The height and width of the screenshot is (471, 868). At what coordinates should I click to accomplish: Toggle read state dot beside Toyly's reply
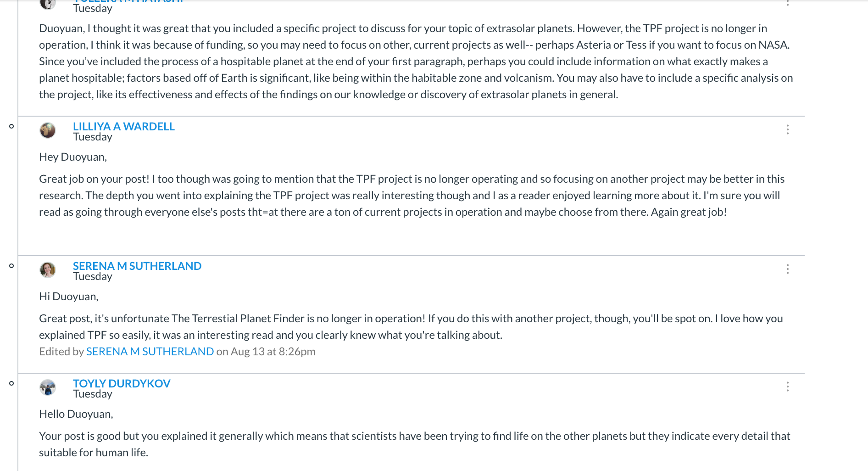click(x=11, y=383)
